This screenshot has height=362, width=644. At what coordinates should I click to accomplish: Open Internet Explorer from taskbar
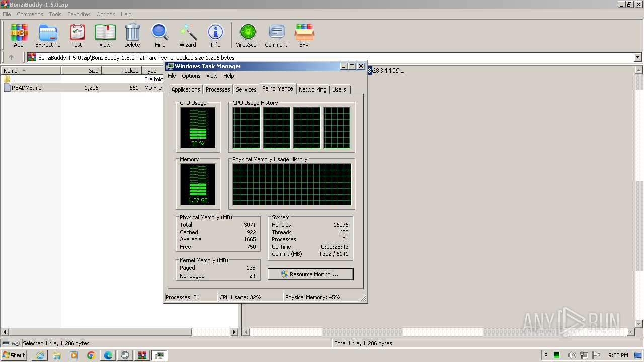coord(40,355)
